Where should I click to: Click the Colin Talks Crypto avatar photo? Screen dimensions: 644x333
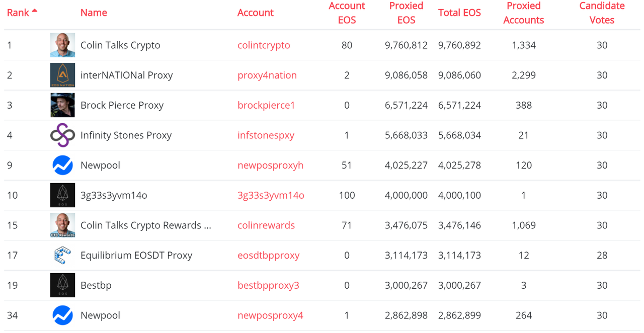pyautogui.click(x=62, y=45)
